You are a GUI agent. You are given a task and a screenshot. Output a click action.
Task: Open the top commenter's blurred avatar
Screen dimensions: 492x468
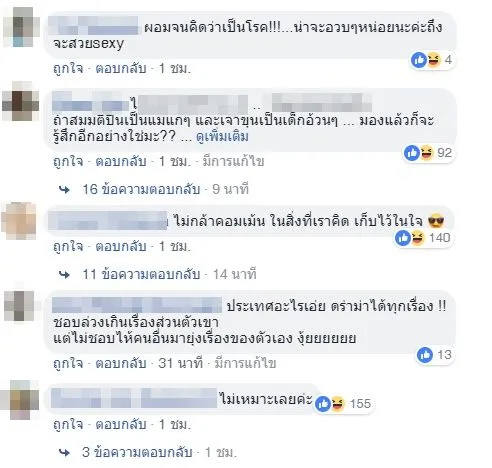pyautogui.click(x=22, y=27)
